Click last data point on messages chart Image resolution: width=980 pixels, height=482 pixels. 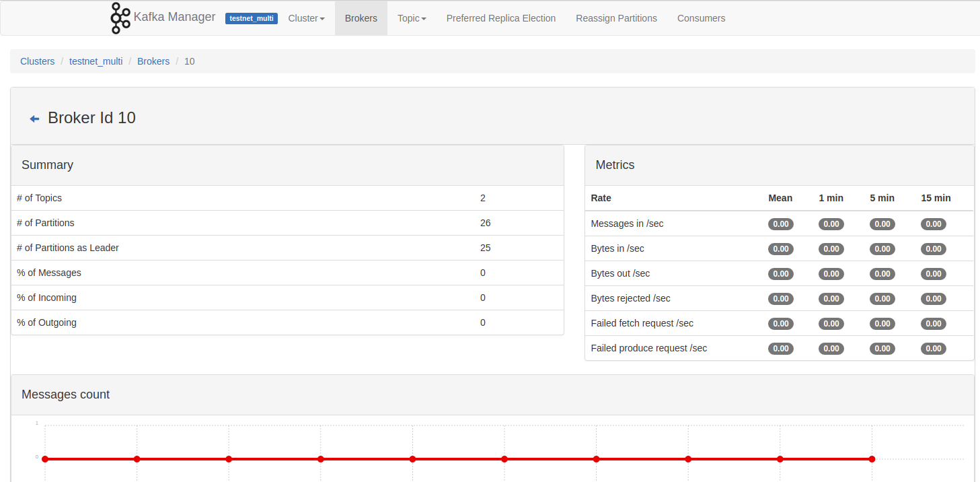872,459
